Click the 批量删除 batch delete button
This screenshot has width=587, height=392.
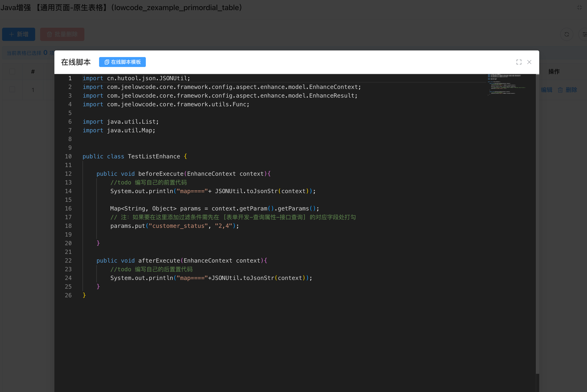point(62,34)
